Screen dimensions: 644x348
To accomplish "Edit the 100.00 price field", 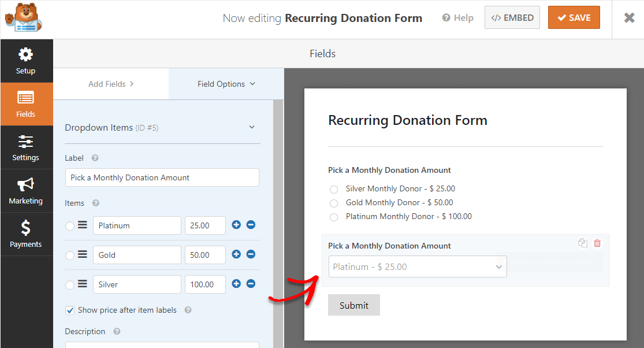I will click(x=206, y=284).
